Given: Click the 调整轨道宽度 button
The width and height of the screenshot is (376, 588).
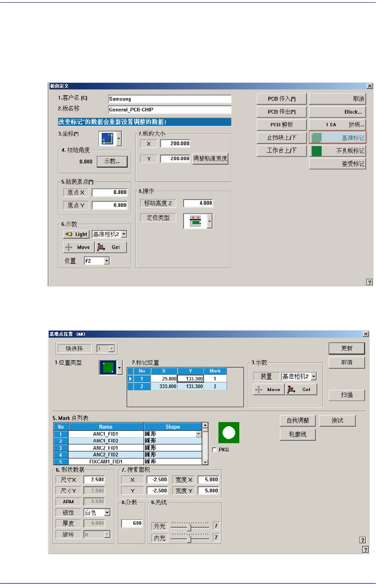Looking at the screenshot, I should coord(210,158).
